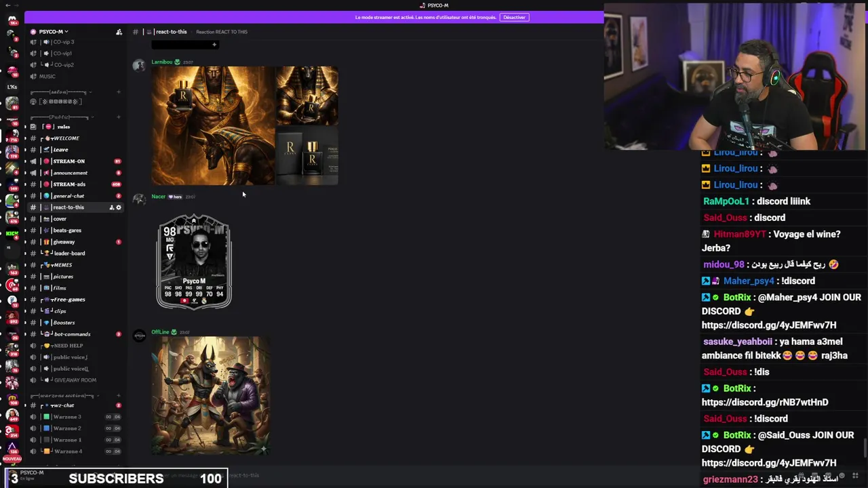Viewport: 868px width, 488px height.
Task: Open the films channel
Action: (75, 288)
